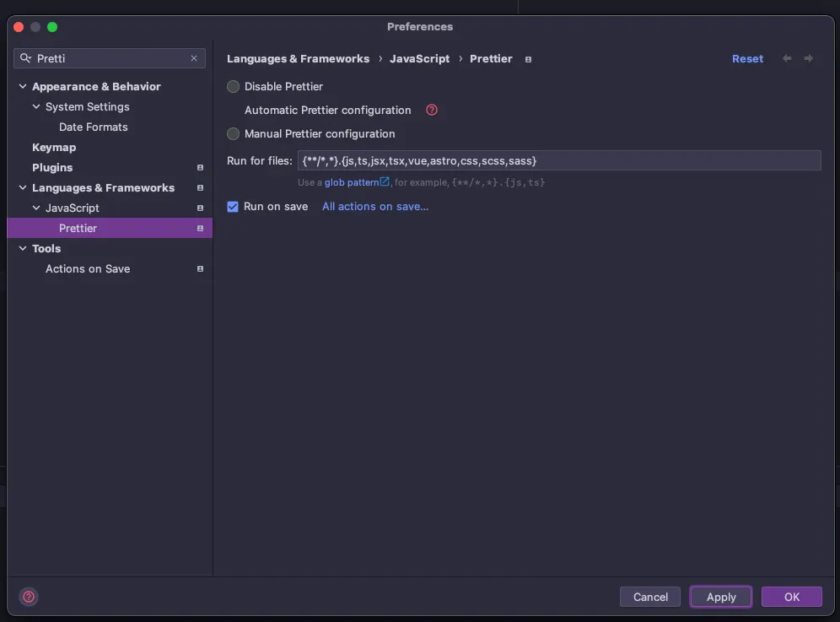Click the back navigation arrow near Reset

[787, 58]
